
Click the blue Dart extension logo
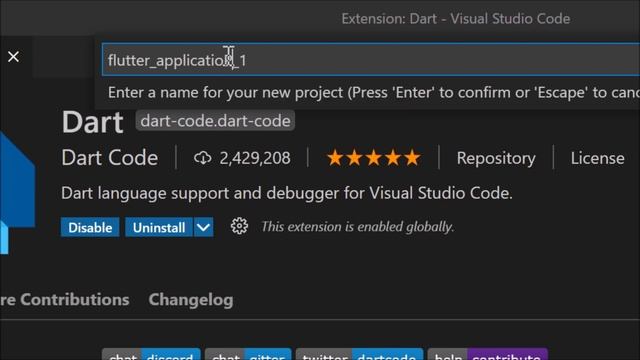click(x=16, y=192)
